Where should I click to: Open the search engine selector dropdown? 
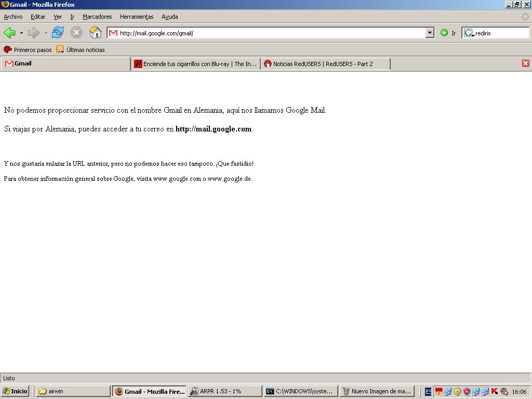[469, 33]
